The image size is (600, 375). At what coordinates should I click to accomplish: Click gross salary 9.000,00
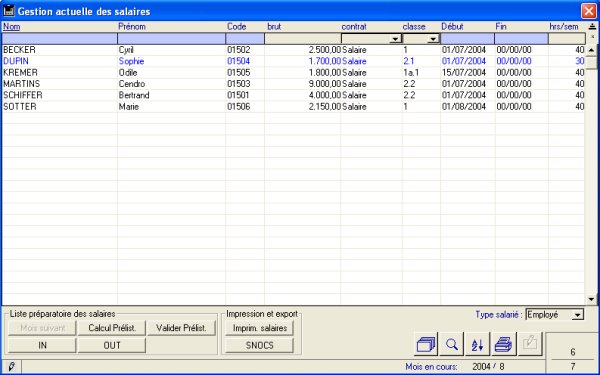[x=324, y=84]
